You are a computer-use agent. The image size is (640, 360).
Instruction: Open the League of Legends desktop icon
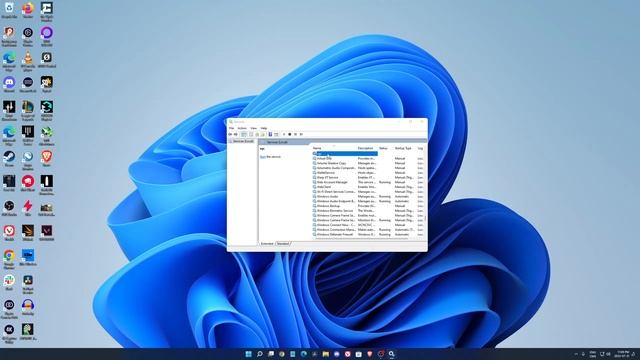[x=28, y=110]
